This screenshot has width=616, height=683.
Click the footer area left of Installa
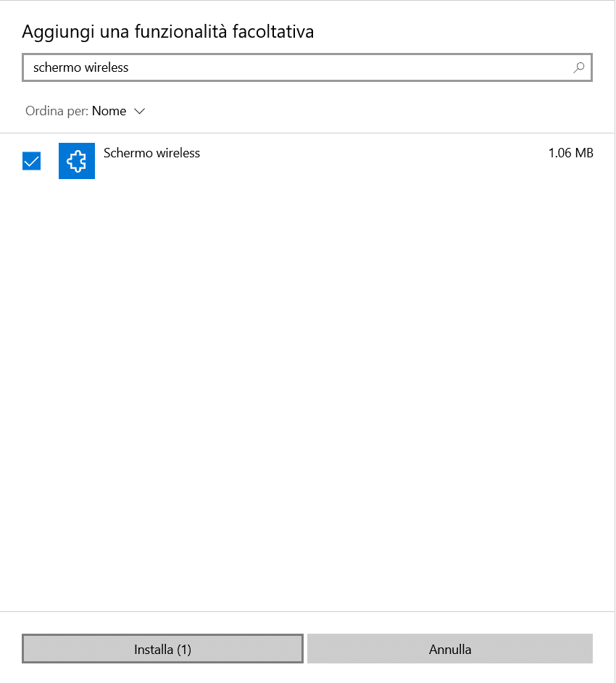(x=10, y=649)
